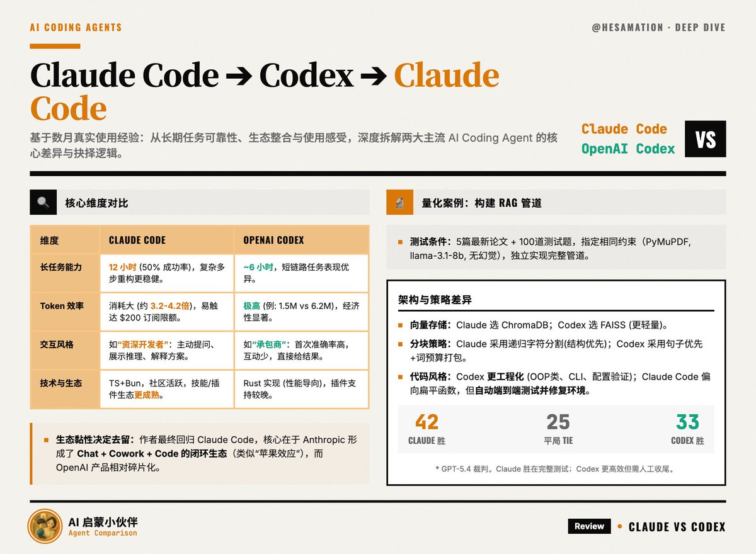Click the 12 小时 orange text
The width and height of the screenshot is (756, 554).
tap(122, 267)
